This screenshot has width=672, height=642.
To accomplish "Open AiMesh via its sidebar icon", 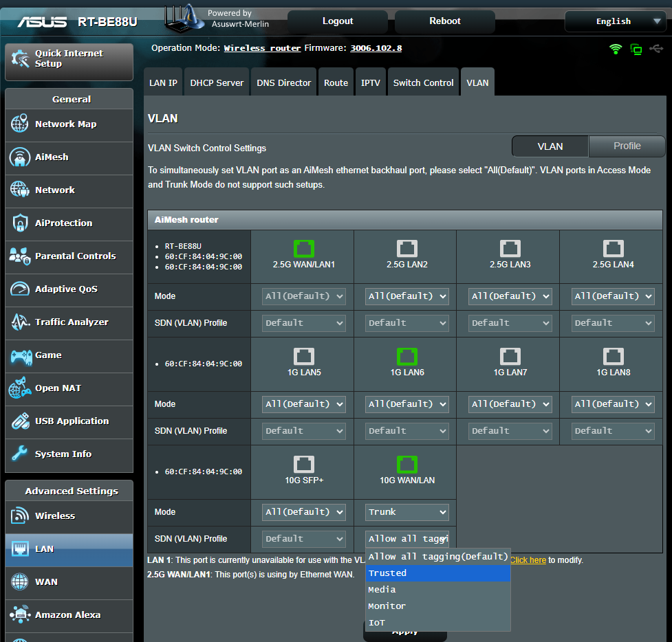I will [x=20, y=157].
